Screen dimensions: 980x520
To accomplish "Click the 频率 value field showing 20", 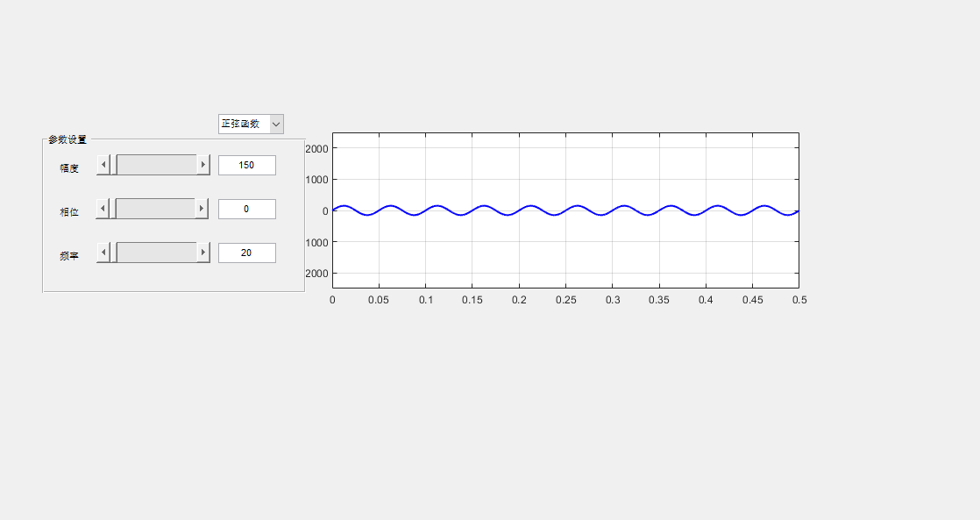I will [247, 253].
